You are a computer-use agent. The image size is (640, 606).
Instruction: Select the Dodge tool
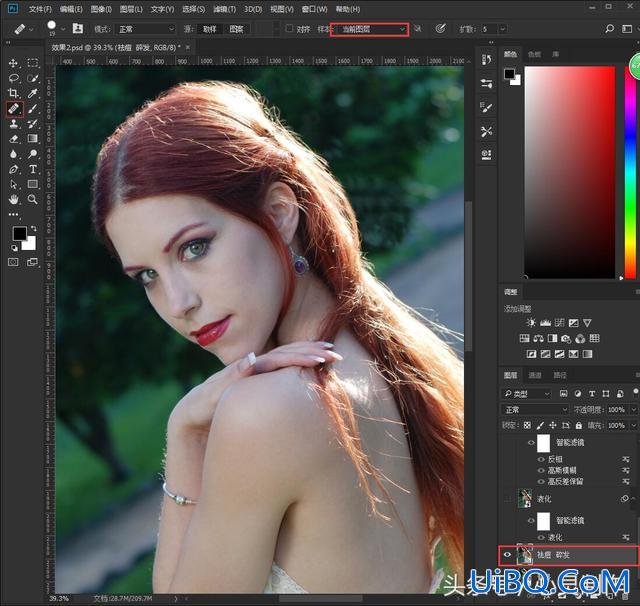point(33,154)
